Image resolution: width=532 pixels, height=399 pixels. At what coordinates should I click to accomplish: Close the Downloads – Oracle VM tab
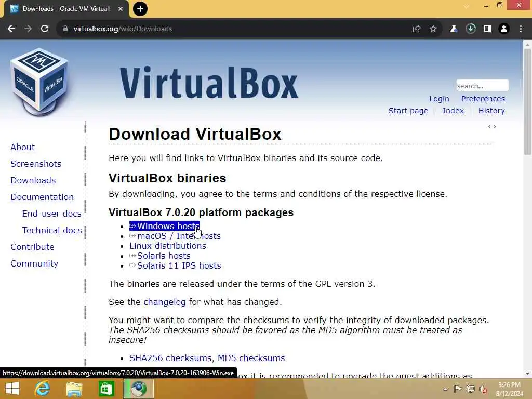pos(121,9)
